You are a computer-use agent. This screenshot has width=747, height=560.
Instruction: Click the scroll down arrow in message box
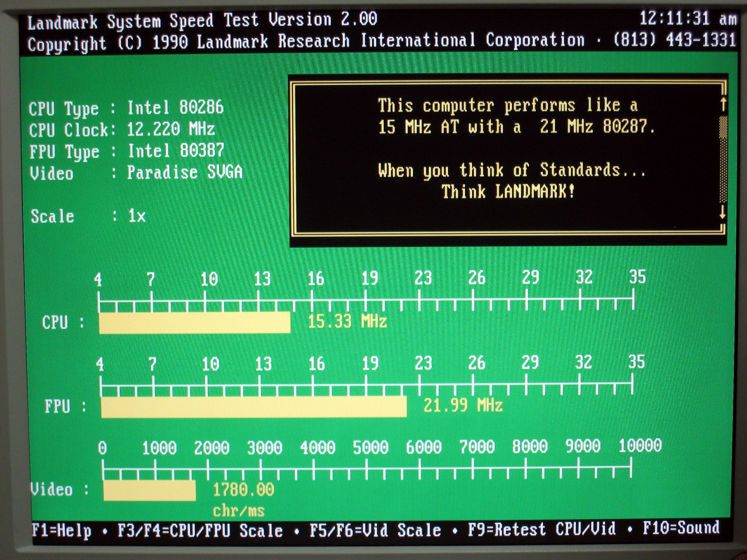coord(722,212)
